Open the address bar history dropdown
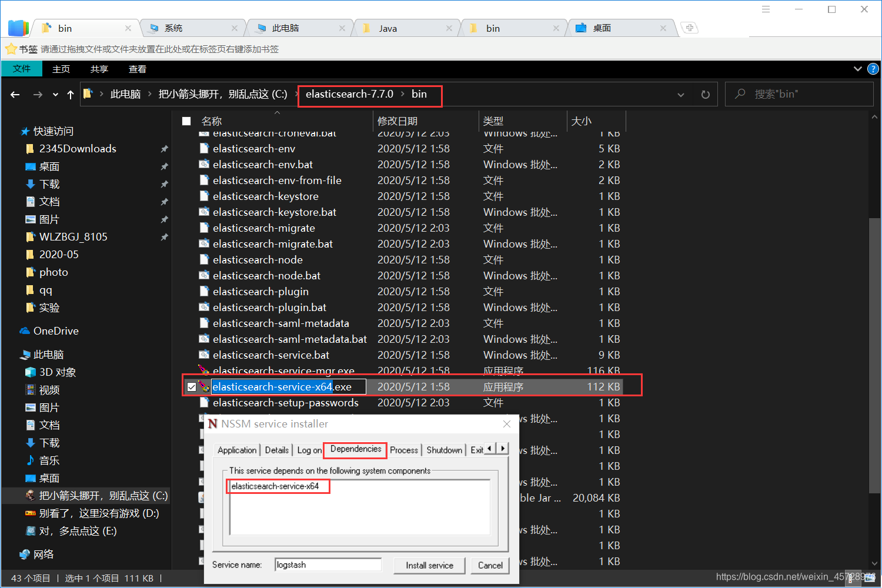The width and height of the screenshot is (882, 588). point(680,94)
